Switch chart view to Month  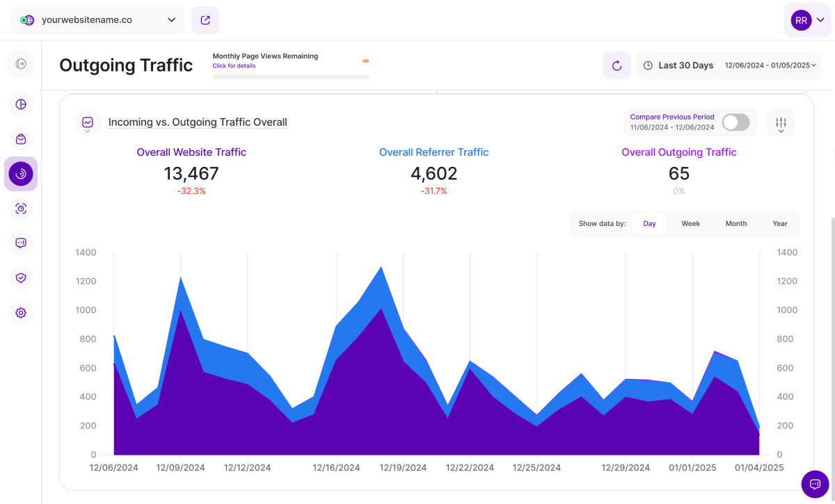click(735, 224)
